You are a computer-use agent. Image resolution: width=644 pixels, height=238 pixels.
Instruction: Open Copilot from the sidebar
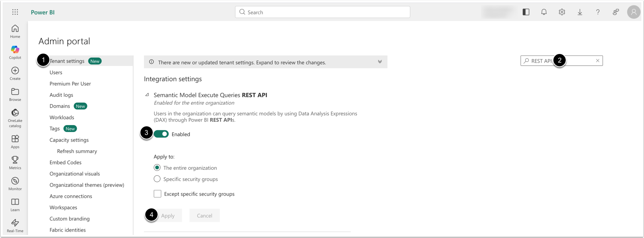coord(15,52)
